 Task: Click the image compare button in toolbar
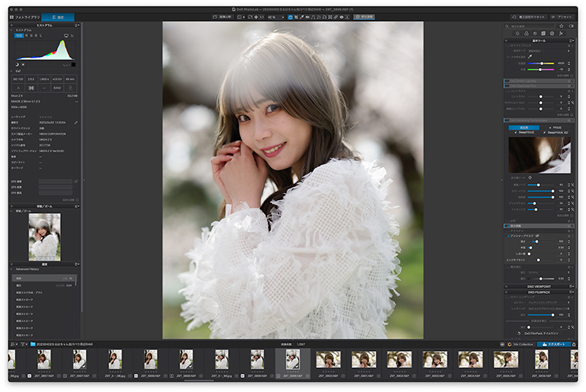pos(222,17)
